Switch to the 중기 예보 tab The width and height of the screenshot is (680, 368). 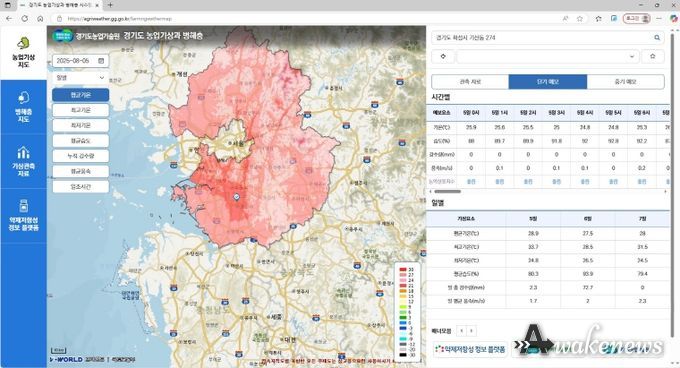coord(625,81)
